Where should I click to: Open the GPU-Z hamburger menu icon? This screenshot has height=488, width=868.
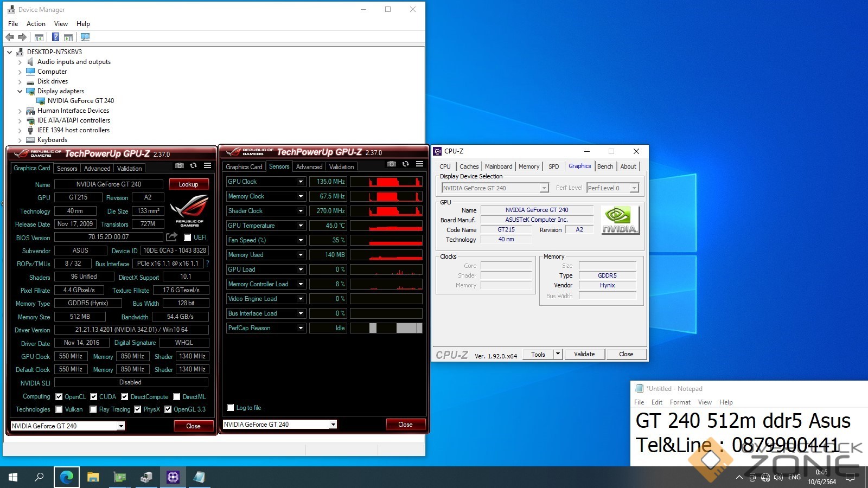click(x=207, y=165)
